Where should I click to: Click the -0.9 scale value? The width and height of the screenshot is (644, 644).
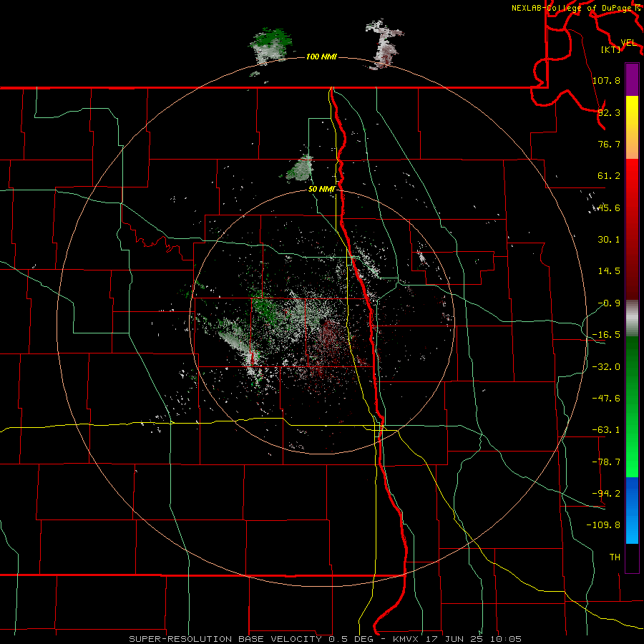pyautogui.click(x=609, y=303)
